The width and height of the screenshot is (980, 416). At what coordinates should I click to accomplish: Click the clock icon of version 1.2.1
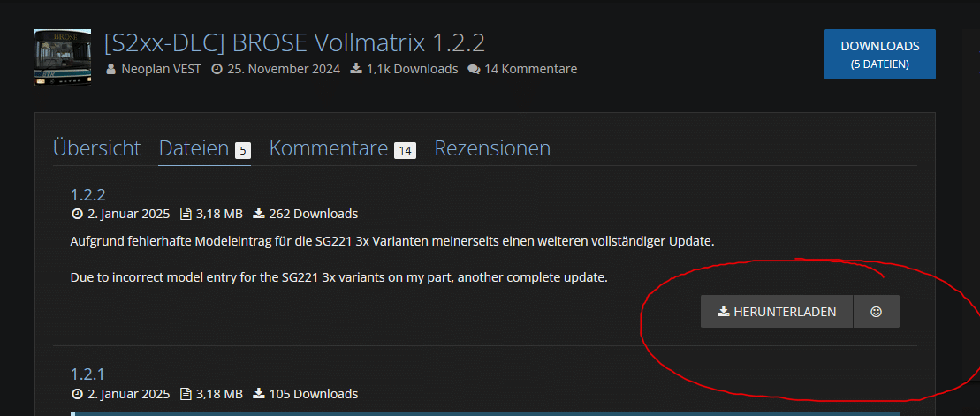pyautogui.click(x=78, y=394)
